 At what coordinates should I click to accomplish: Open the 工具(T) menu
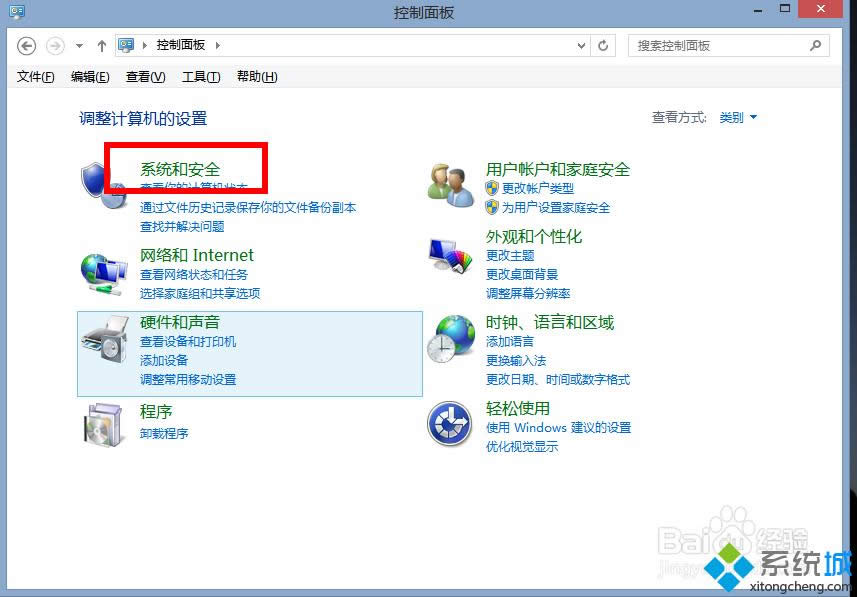200,76
